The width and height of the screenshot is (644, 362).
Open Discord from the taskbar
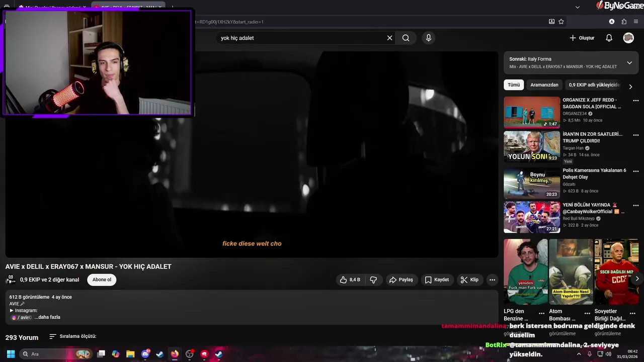[x=145, y=354]
